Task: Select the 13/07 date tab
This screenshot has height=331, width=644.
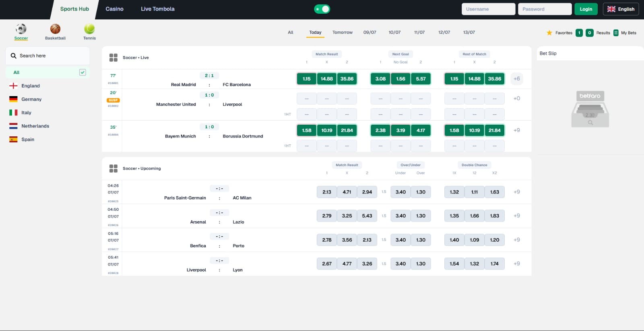Action: click(469, 33)
